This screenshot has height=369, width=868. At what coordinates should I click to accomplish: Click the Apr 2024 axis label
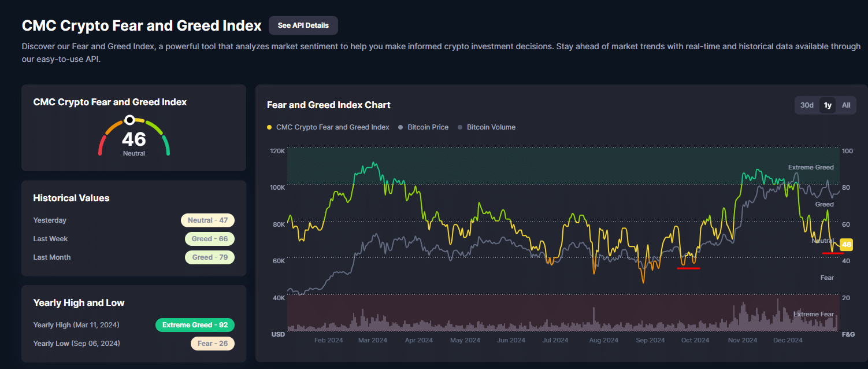(418, 340)
